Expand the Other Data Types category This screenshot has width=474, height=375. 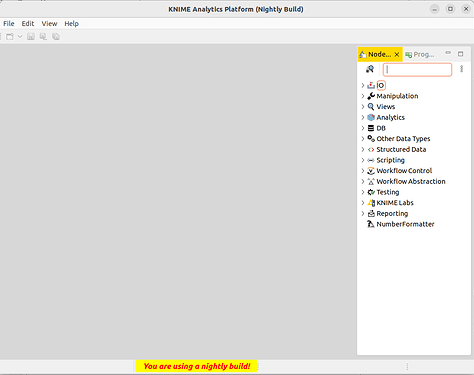tap(363, 139)
